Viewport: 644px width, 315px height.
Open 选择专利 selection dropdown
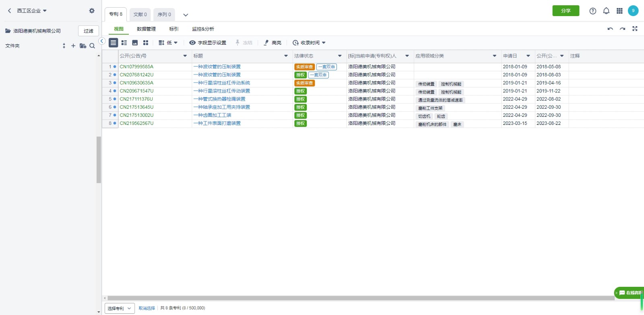(119, 309)
